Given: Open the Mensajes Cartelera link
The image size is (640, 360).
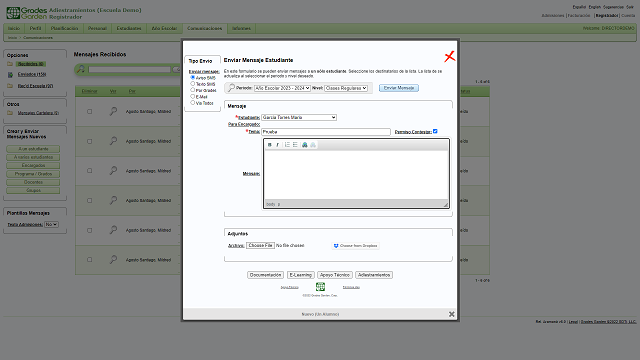Looking at the screenshot, I should click(x=38, y=113).
